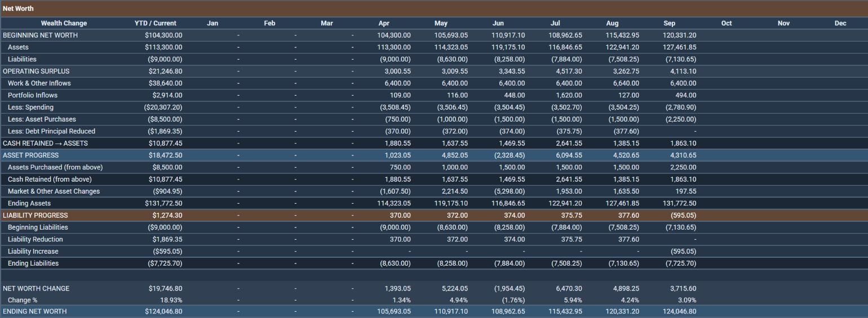Screen dimensions: 868x318
Task: Click the Sep column header
Action: point(670,23)
